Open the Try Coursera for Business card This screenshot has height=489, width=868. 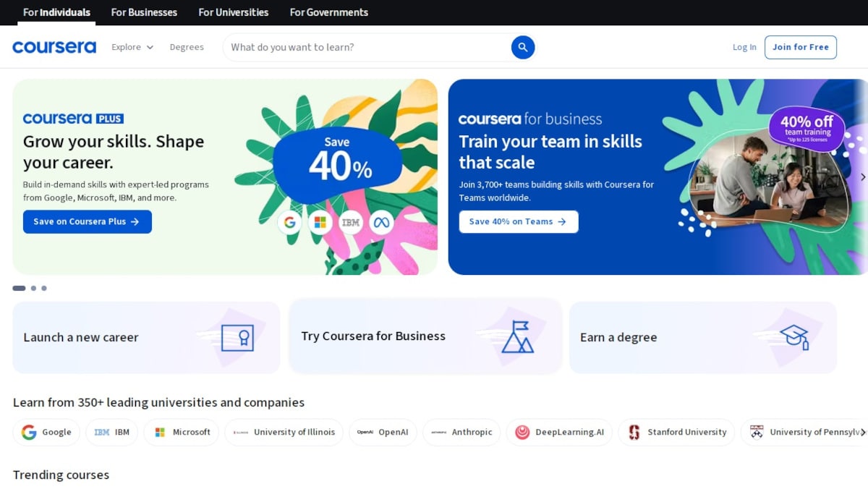(x=425, y=336)
